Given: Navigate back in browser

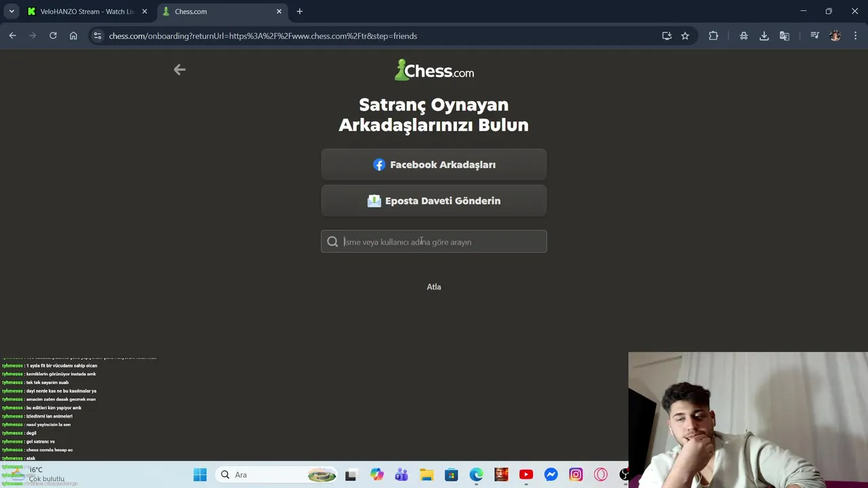Looking at the screenshot, I should pos(12,36).
